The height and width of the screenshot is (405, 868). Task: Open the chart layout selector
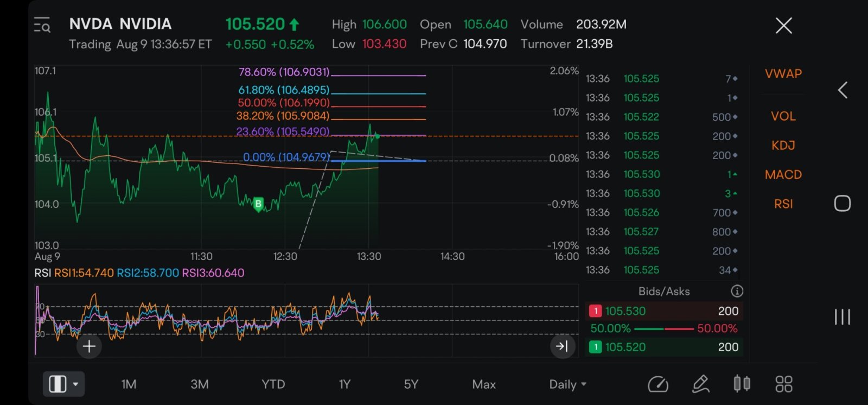pos(63,384)
